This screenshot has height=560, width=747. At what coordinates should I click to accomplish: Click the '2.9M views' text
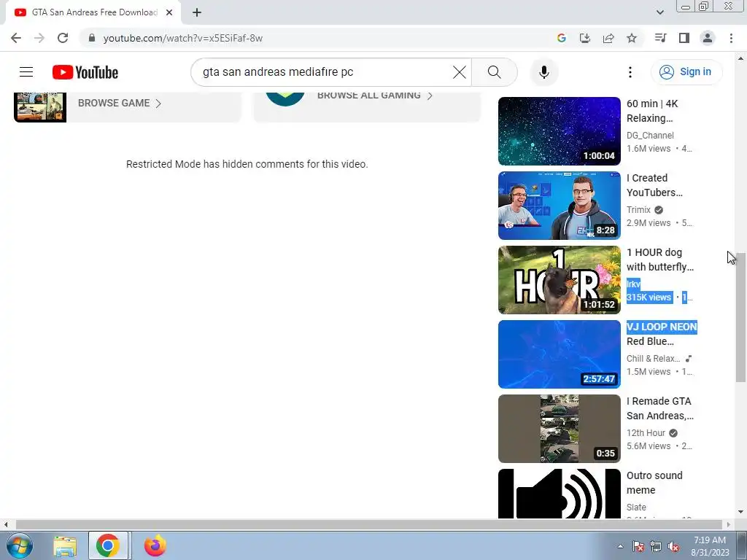pyautogui.click(x=649, y=223)
